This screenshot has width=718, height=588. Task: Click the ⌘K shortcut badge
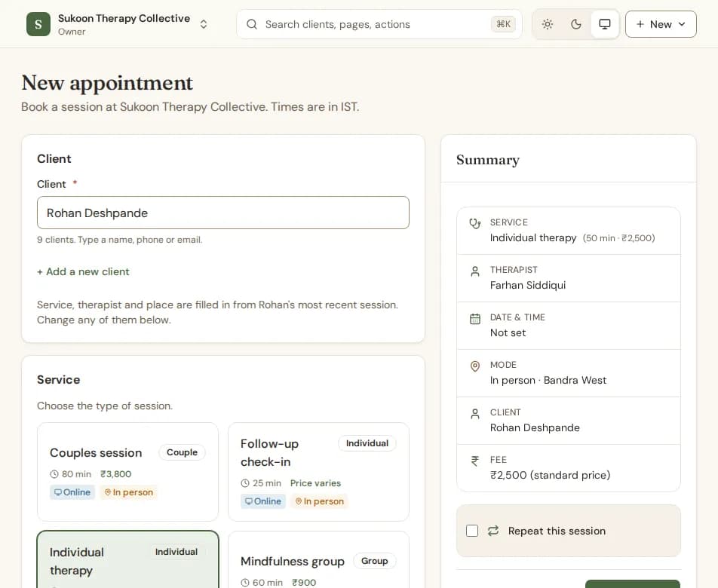503,24
